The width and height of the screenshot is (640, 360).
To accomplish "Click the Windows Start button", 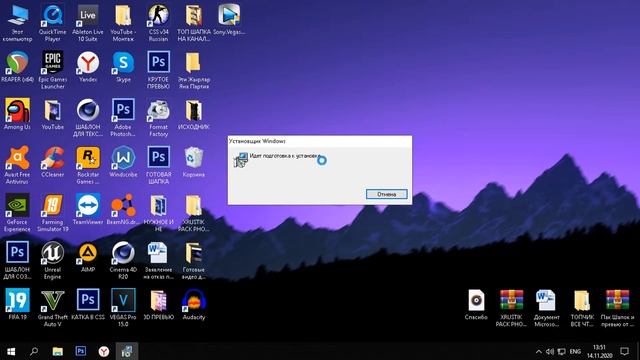I will tap(11, 351).
